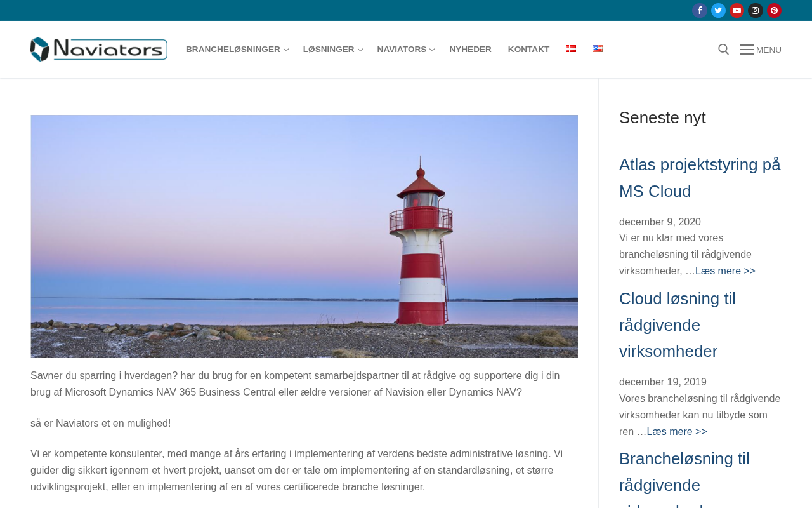Click the date december 9, 2020
The height and width of the screenshot is (508, 812).
[660, 222]
